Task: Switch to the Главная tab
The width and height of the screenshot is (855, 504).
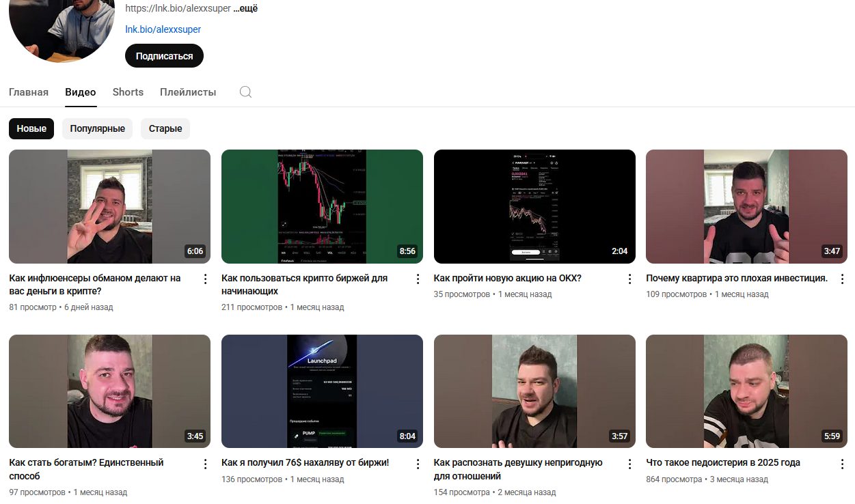Action: (x=29, y=92)
